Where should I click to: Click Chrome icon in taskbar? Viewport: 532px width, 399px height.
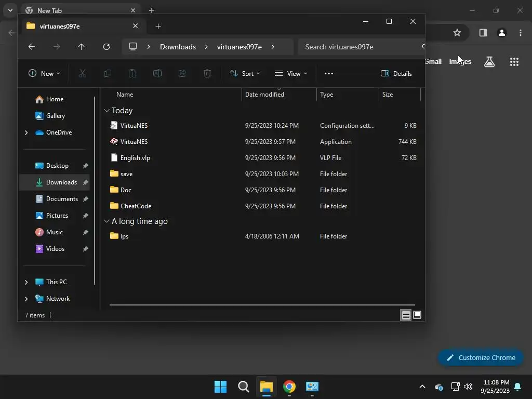(289, 387)
